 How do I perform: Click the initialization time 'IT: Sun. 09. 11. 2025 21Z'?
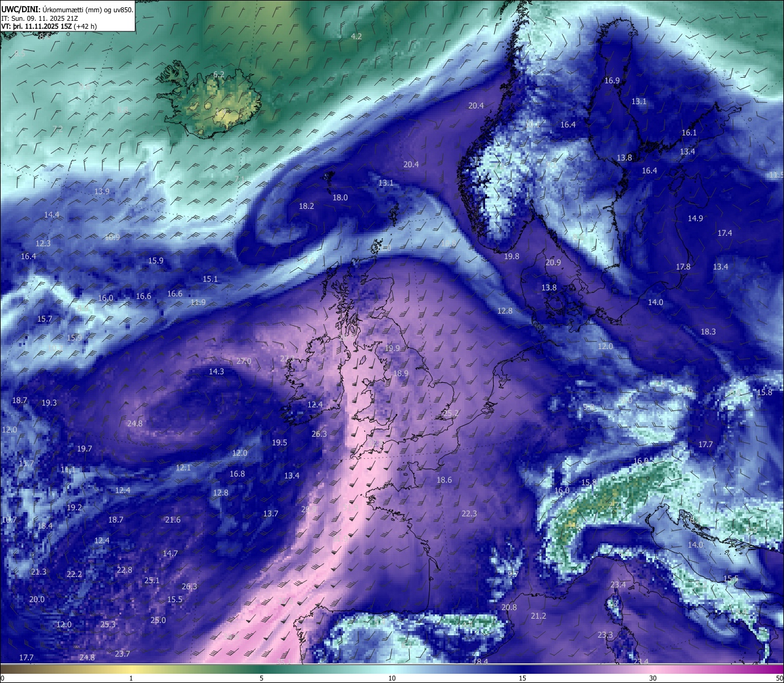40,18
